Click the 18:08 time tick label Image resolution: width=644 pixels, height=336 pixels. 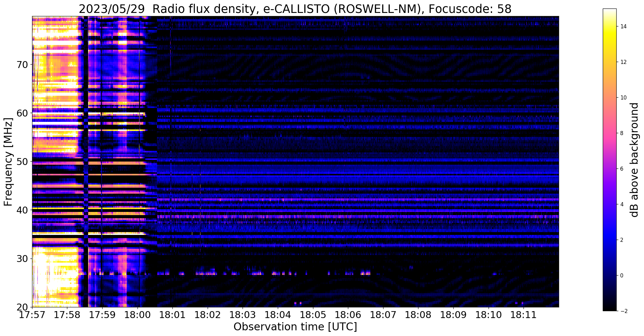pos(418,315)
